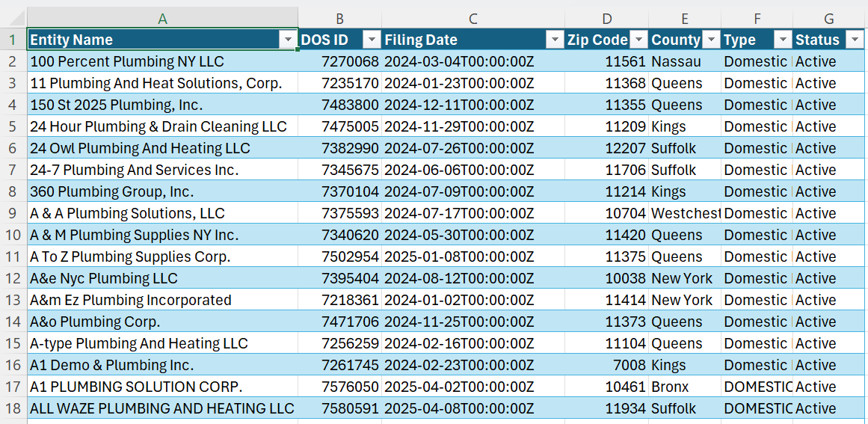Click cell 'A To Z Plumbing Supplies Corp.'

click(x=162, y=256)
